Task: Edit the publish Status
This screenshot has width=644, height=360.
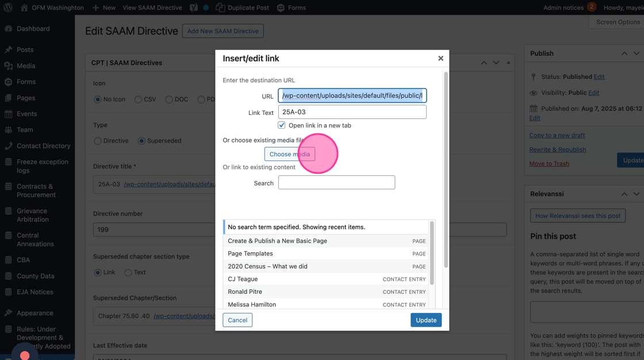Action: (599, 77)
